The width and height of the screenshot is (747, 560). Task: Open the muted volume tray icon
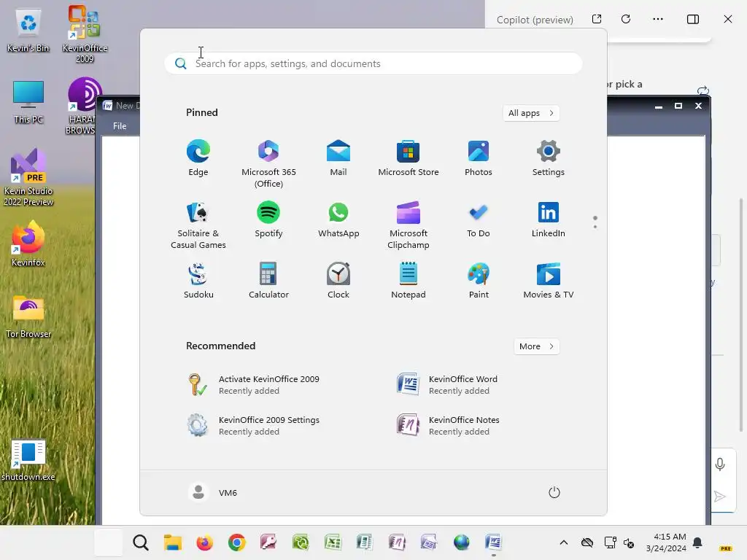[x=629, y=542]
